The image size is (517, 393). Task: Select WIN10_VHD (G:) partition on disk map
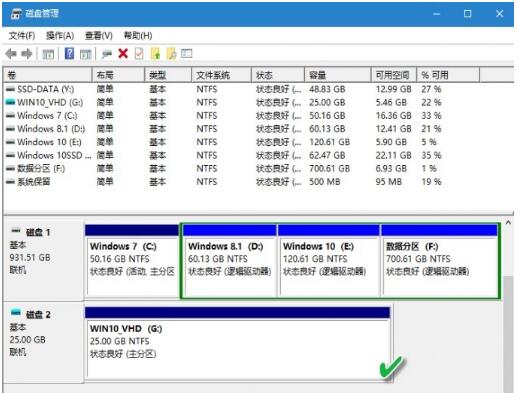[237, 343]
